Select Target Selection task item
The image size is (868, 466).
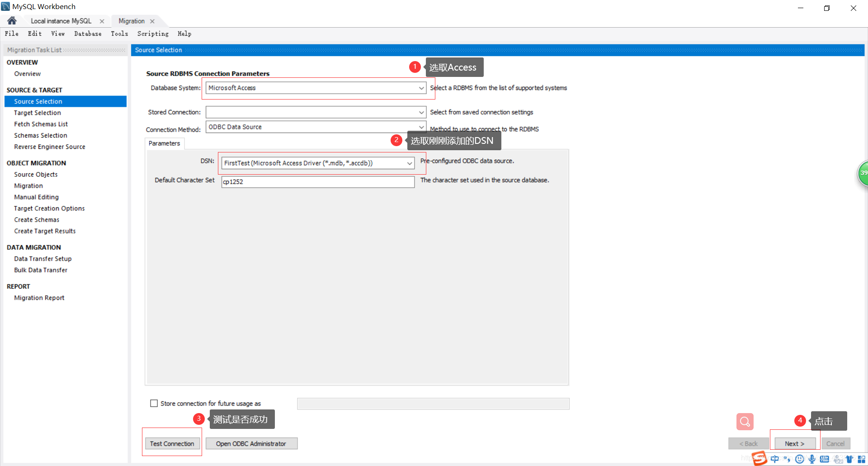point(38,113)
